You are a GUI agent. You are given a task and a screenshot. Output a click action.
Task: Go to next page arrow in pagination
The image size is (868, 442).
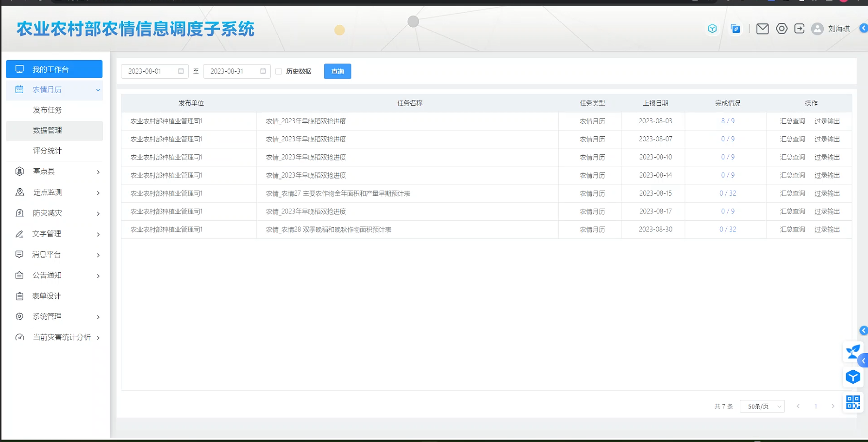[x=833, y=407]
